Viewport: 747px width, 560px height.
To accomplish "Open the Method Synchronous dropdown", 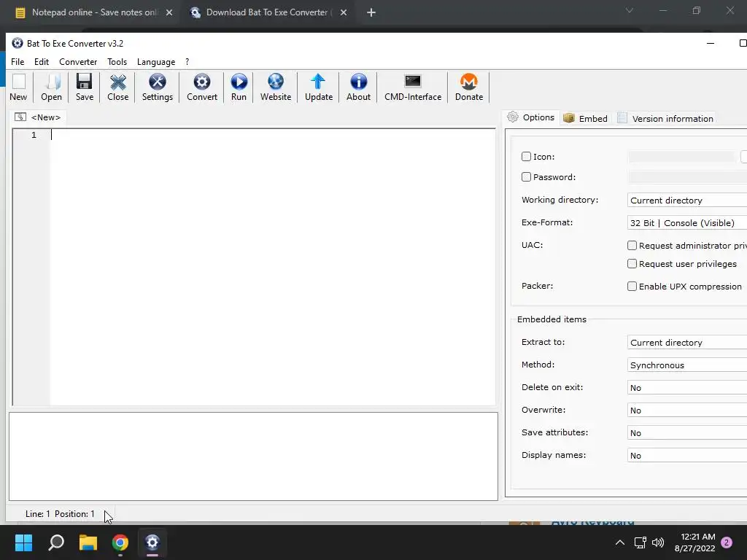I will pyautogui.click(x=687, y=365).
